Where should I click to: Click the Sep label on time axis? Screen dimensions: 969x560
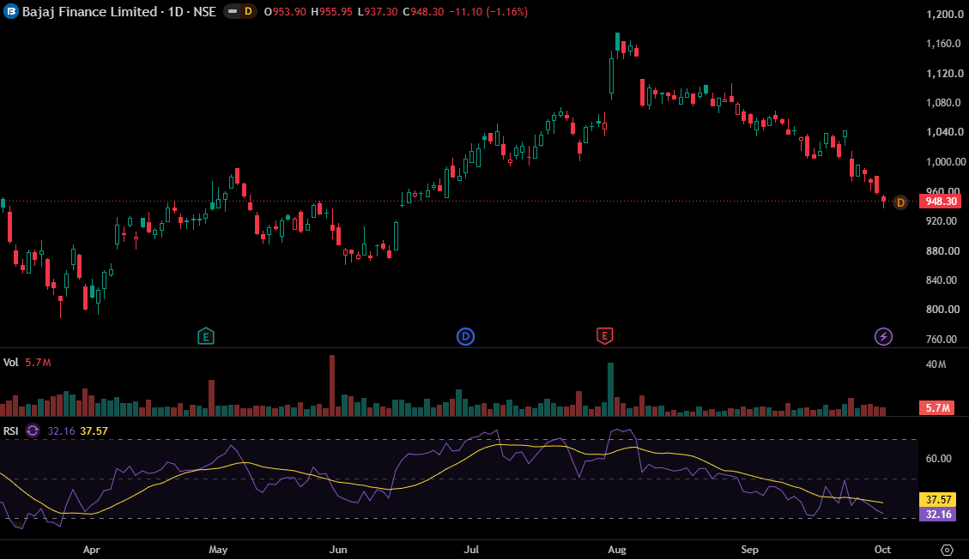749,550
